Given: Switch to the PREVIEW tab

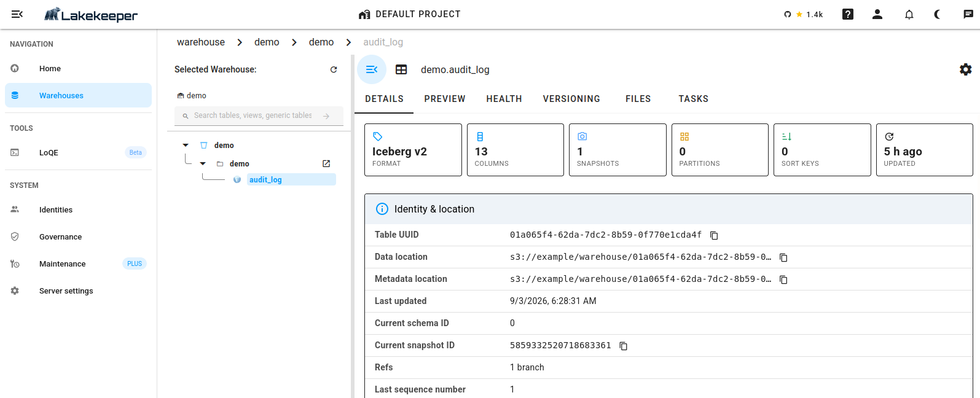Looking at the screenshot, I should pos(445,99).
